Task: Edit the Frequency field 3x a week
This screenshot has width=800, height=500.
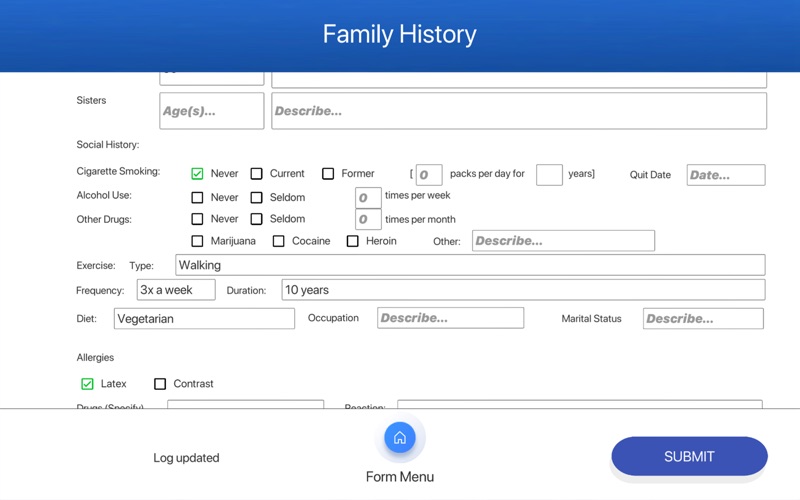Action: pos(176,290)
